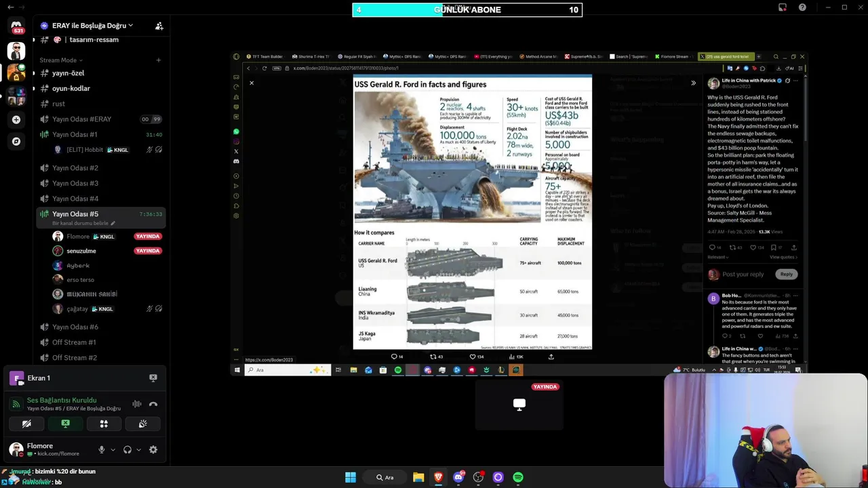
Task: Toggle the camera on button
Action: (x=26, y=424)
